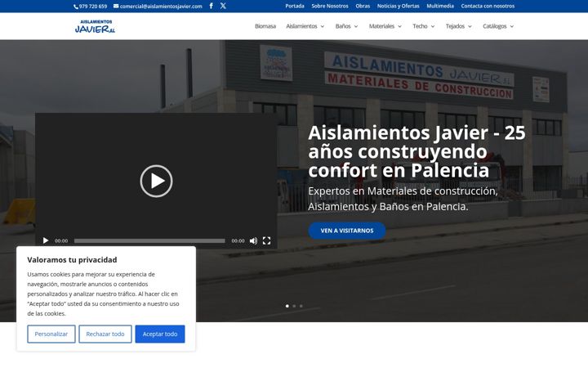Open the Multimedia page
The width and height of the screenshot is (588, 368).
(440, 6)
